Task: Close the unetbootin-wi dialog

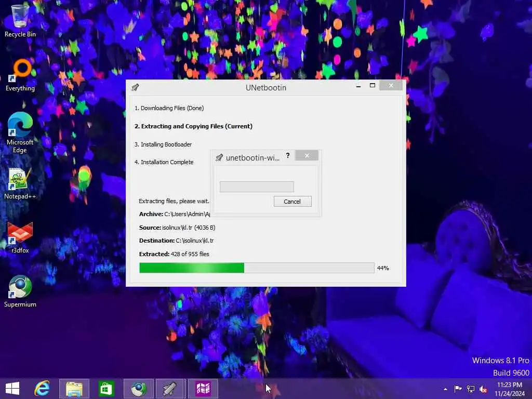Action: tap(307, 155)
